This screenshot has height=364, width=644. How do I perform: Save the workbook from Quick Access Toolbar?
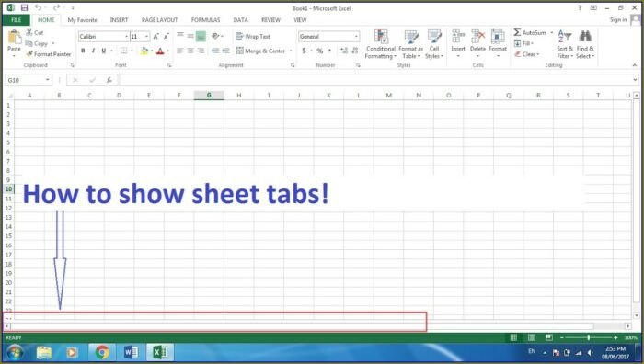(25, 7)
